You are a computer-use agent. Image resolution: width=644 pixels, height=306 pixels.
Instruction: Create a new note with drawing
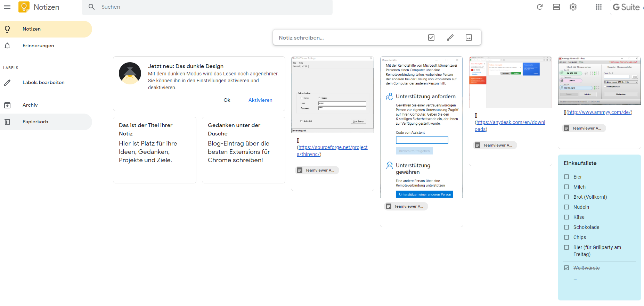450,38
